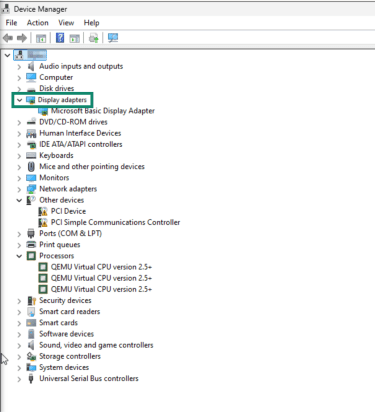Screen dimensions: 375x412
Task: Expand the Security devices node
Action: point(19,301)
